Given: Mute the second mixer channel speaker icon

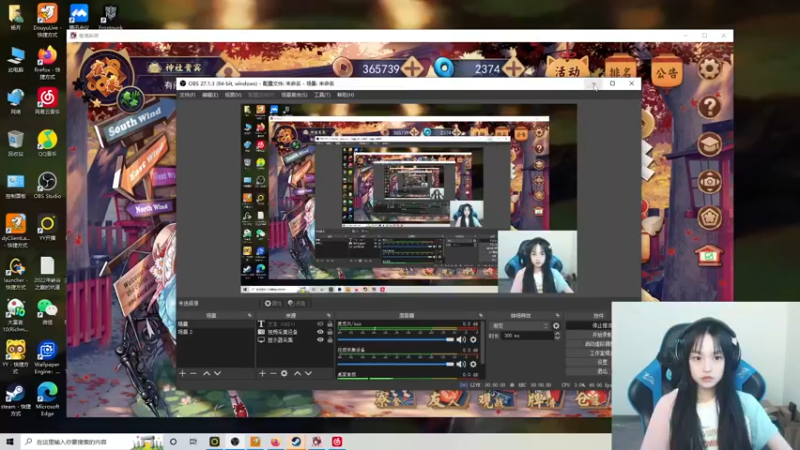Looking at the screenshot, I should tap(461, 364).
